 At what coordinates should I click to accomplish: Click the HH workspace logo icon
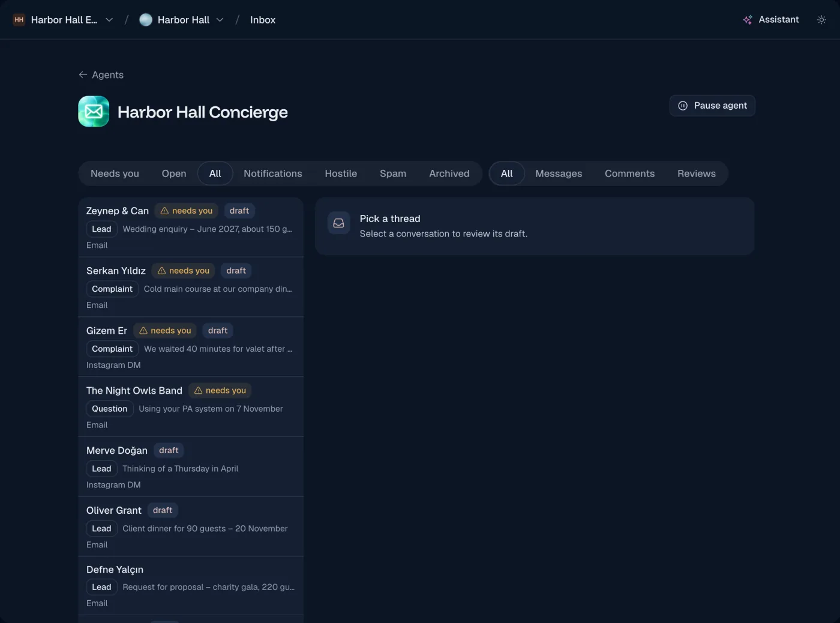(x=19, y=20)
